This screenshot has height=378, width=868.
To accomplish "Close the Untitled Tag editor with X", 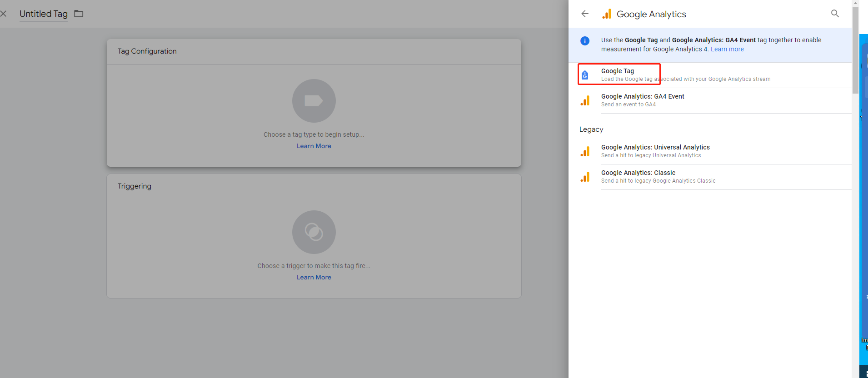I will 3,14.
